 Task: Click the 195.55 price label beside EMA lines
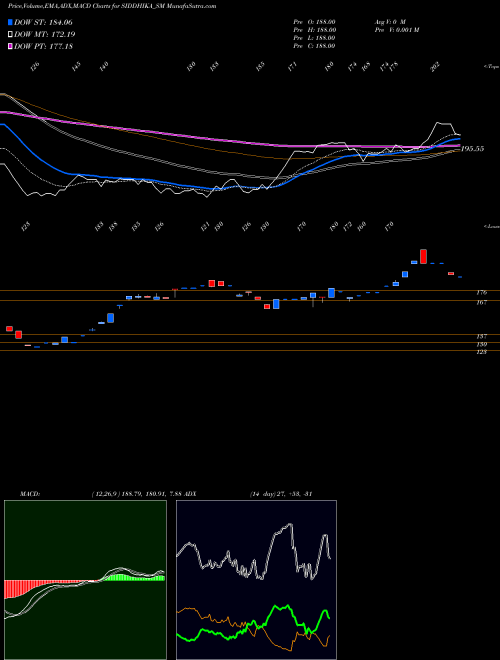[x=473, y=149]
